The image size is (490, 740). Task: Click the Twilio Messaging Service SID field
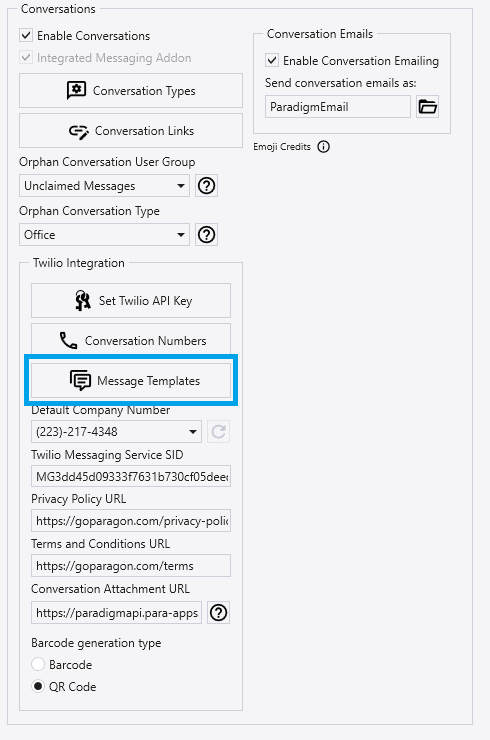click(x=131, y=477)
